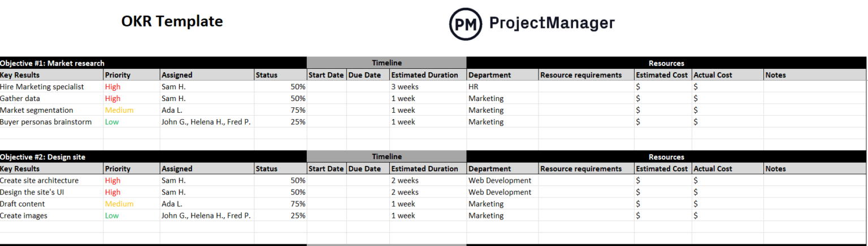This screenshot has height=246, width=868.
Task: Click the Create site architecture cell
Action: [x=40, y=181]
